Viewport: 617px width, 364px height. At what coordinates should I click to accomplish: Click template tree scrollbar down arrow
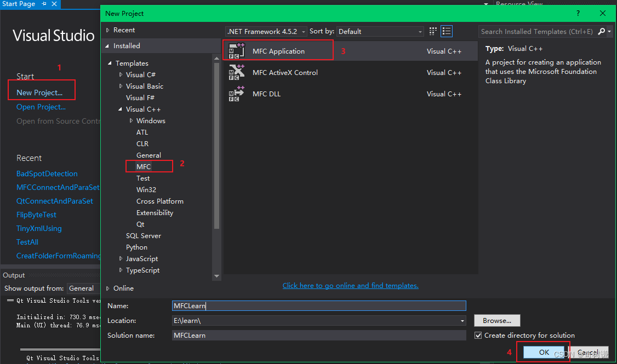click(216, 276)
